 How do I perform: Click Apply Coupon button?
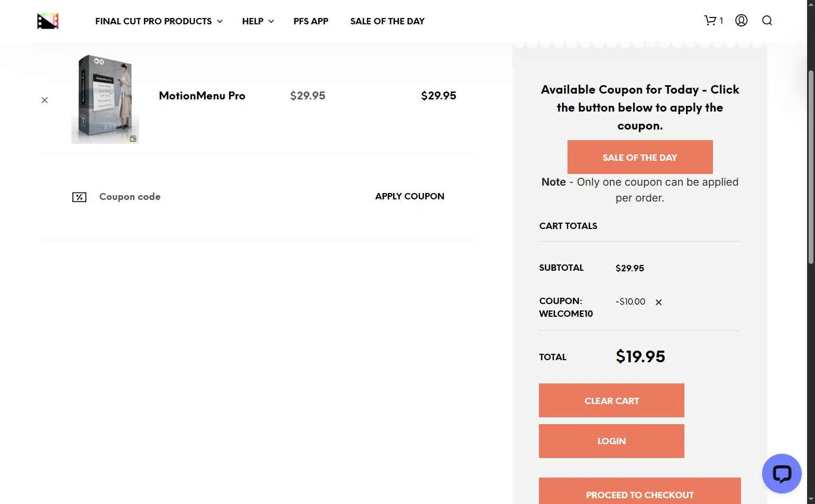410,196
